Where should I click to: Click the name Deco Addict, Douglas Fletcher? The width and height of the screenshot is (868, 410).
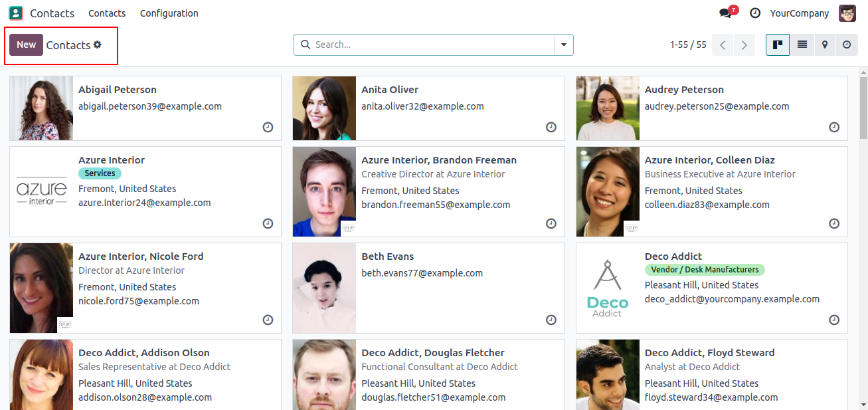click(x=433, y=353)
